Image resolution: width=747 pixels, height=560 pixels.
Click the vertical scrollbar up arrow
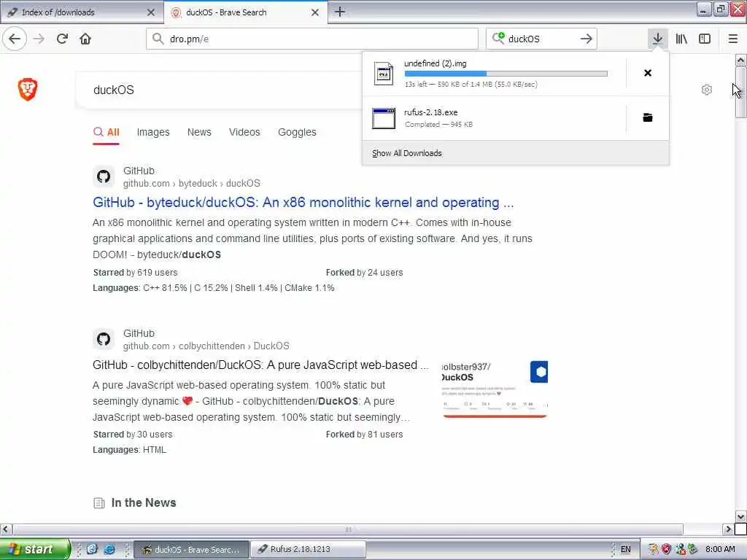740,61
